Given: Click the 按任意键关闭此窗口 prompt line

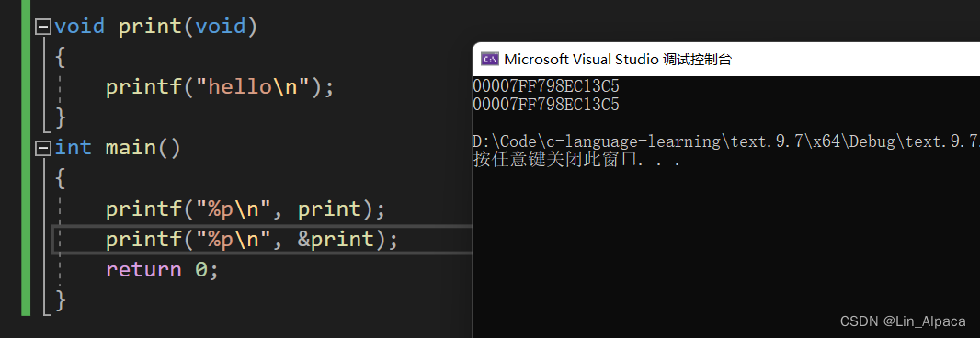Looking at the screenshot, I should 576,160.
